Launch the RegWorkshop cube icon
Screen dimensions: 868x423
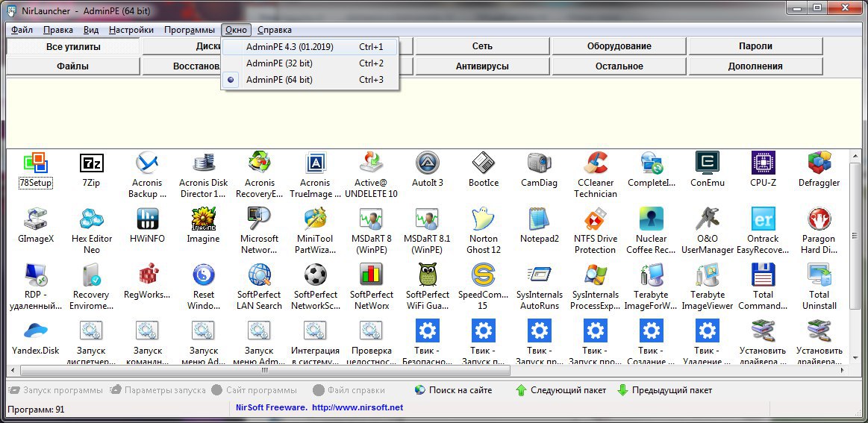(x=147, y=275)
